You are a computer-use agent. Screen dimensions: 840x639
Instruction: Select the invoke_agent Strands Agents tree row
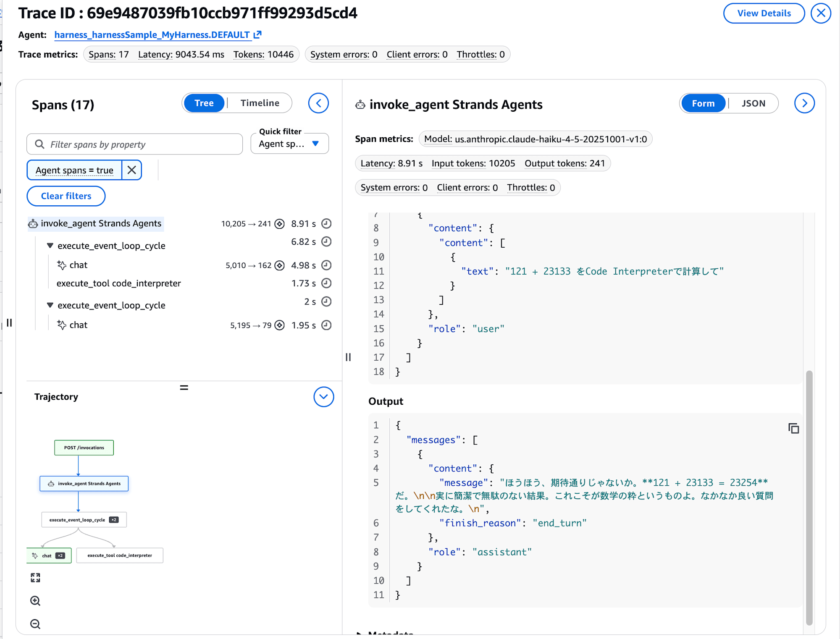(x=101, y=223)
